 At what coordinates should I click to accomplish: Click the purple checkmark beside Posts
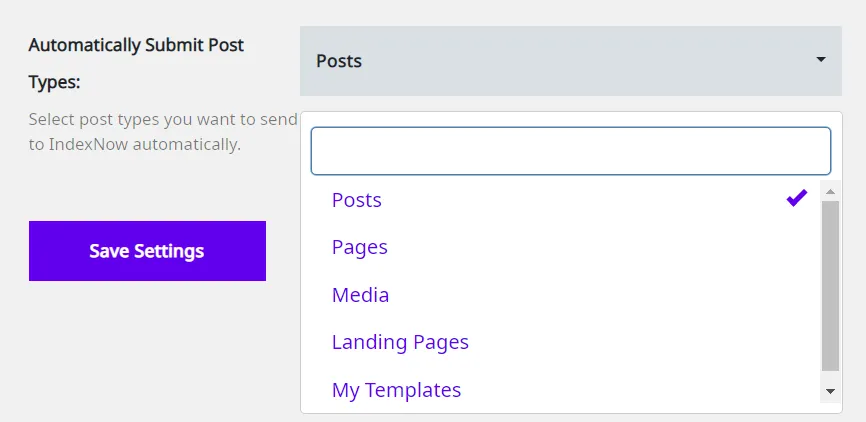(x=797, y=198)
